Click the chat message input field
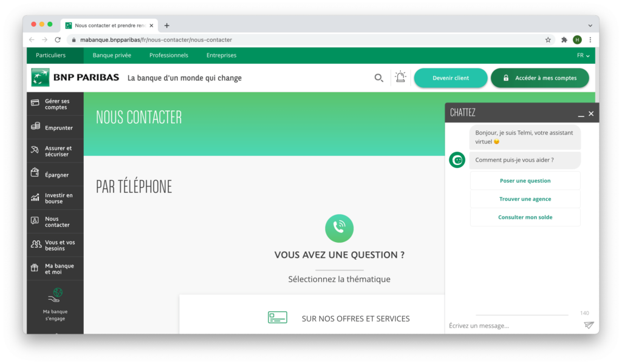This screenshot has width=622, height=364. pos(514,326)
